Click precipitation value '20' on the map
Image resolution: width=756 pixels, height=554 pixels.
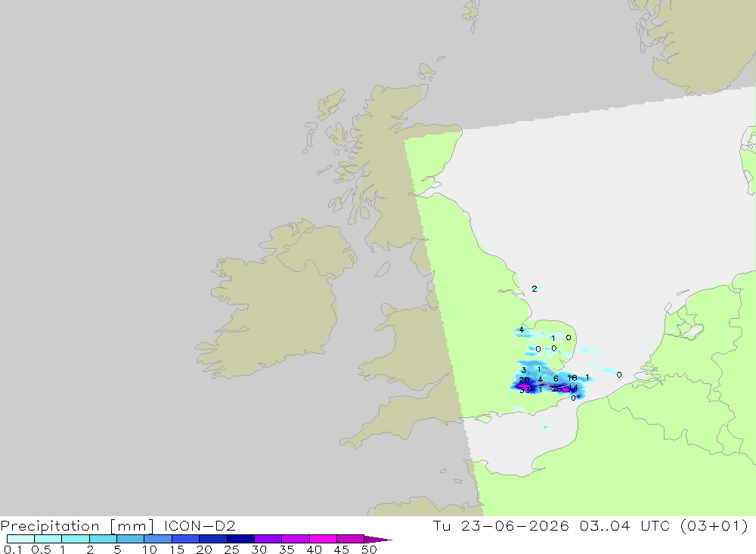point(524,380)
